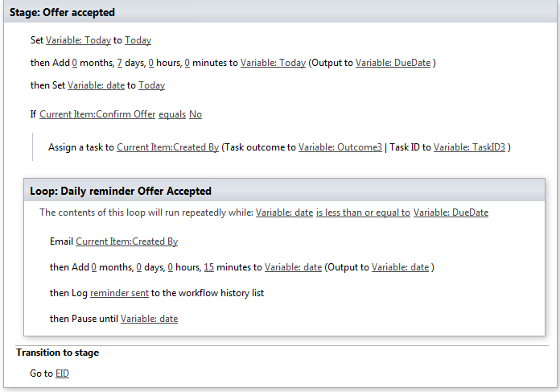560x392 pixels.
Task: Edit the 'reminder sent' log message link
Action: click(119, 293)
